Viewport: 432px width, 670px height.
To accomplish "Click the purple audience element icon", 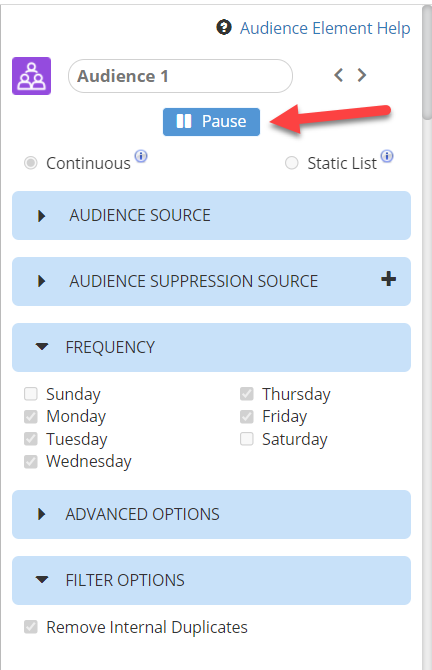I will (x=31, y=76).
